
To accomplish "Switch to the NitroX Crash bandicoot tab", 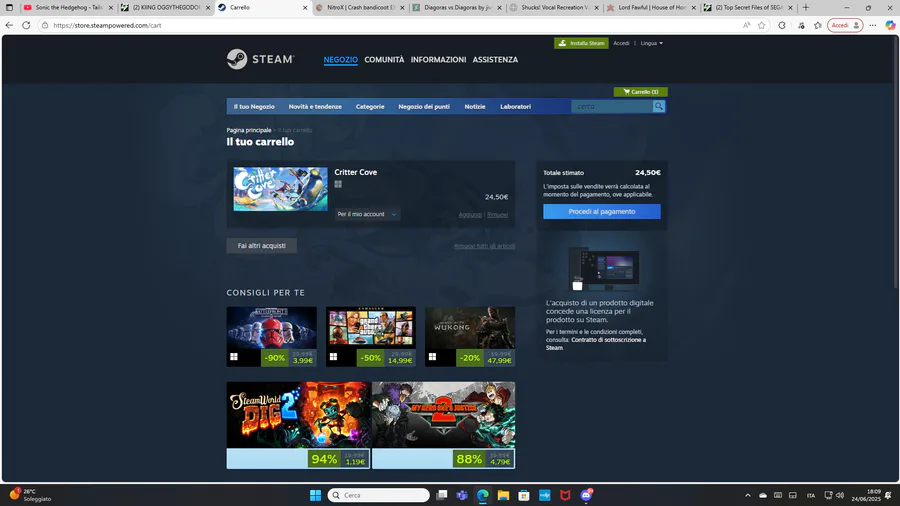I will (x=359, y=7).
